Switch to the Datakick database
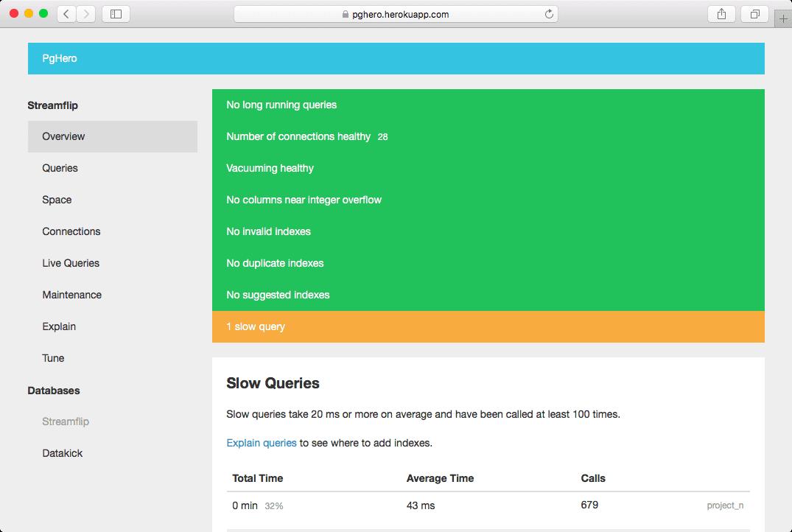The image size is (792, 532). click(63, 453)
